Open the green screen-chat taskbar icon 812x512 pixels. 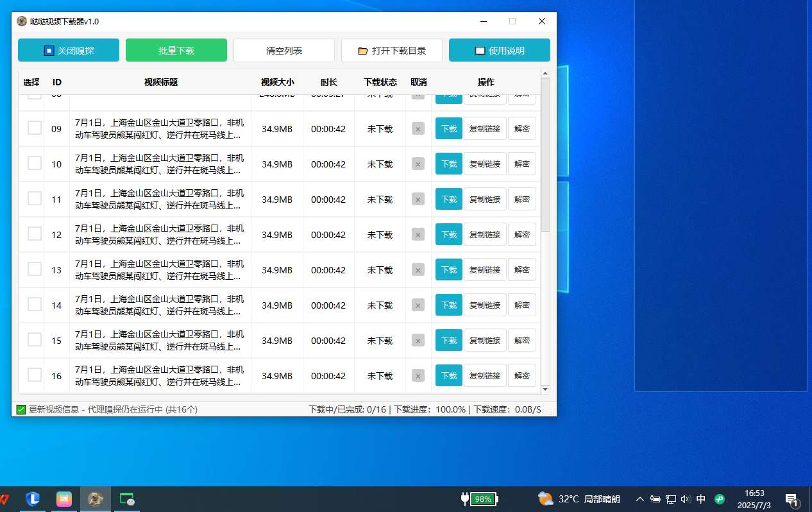pos(127,499)
